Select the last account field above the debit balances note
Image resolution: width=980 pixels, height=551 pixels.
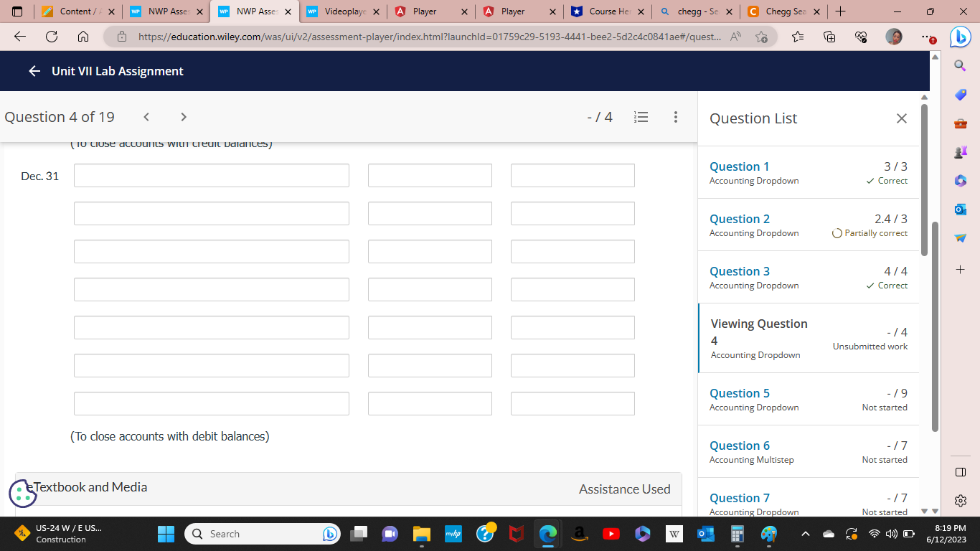click(x=212, y=404)
